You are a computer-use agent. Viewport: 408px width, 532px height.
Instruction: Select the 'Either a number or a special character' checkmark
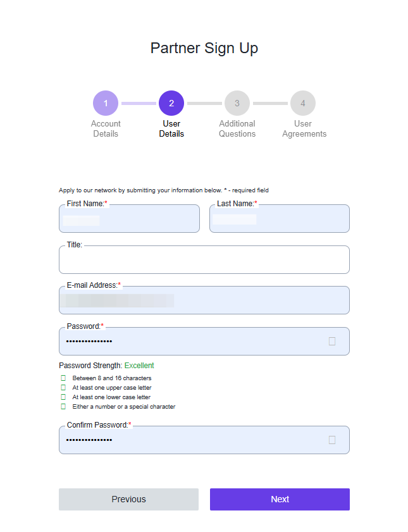[63, 406]
